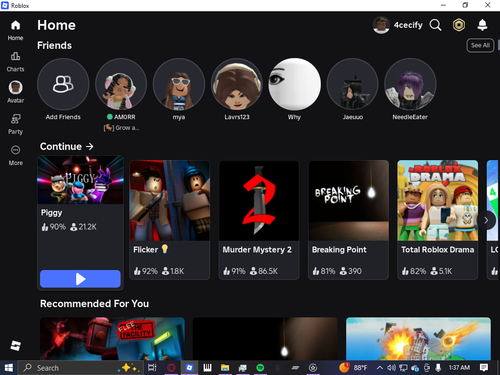Open recommended Breaking Point dark thumbnail
The height and width of the screenshot is (375, 500).
point(265,339)
